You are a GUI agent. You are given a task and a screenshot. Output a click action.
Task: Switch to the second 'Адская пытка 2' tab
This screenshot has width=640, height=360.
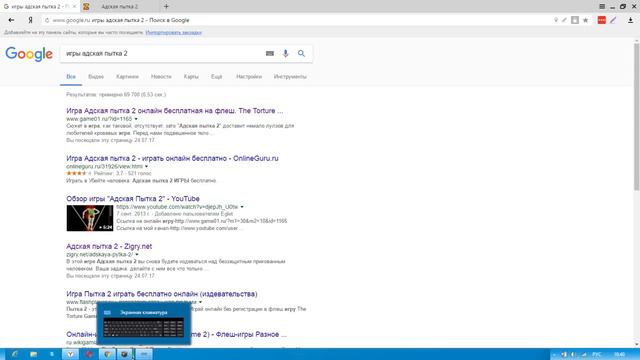(x=120, y=7)
